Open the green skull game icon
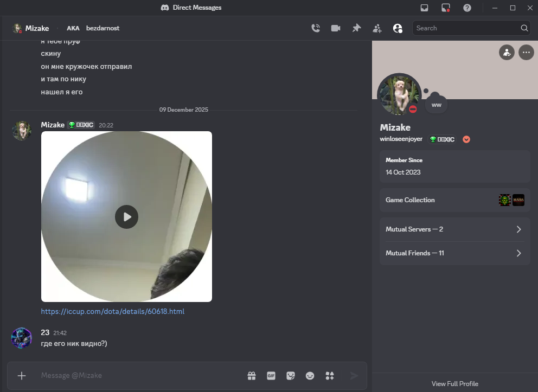 coord(505,200)
